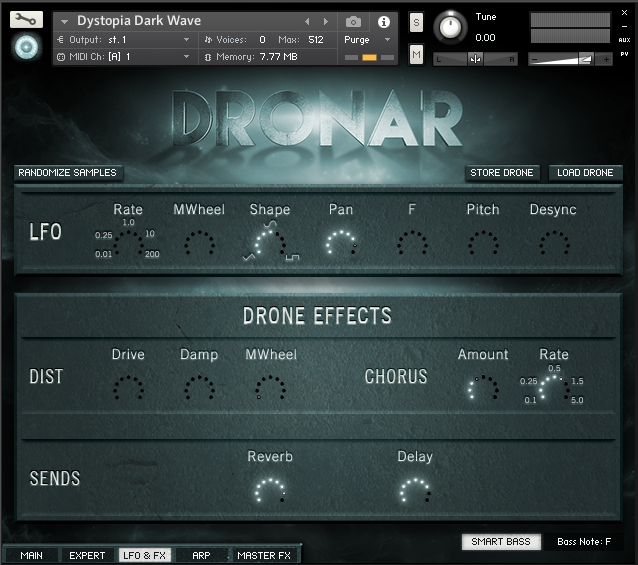Mute the Dystopia Dark Wave instrument
The image size is (638, 565).
pyautogui.click(x=416, y=54)
